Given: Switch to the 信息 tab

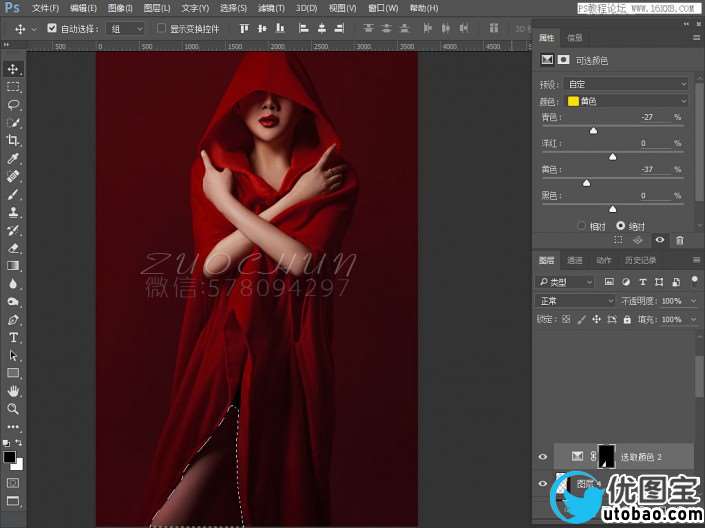Looking at the screenshot, I should 574,38.
